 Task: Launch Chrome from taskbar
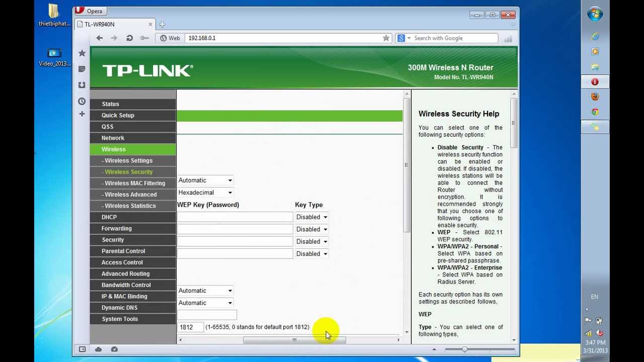(595, 112)
